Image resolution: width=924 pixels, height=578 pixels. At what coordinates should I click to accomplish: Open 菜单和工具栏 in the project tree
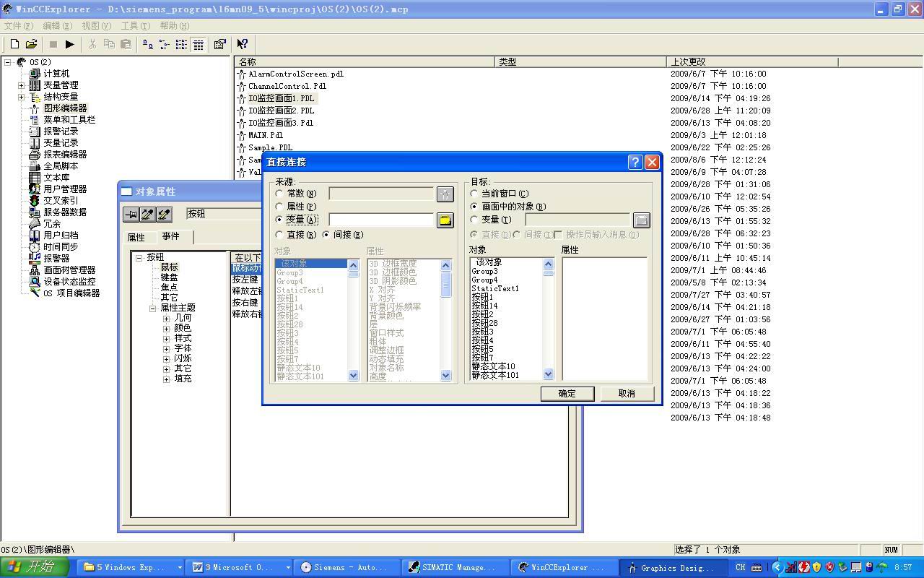(x=69, y=120)
